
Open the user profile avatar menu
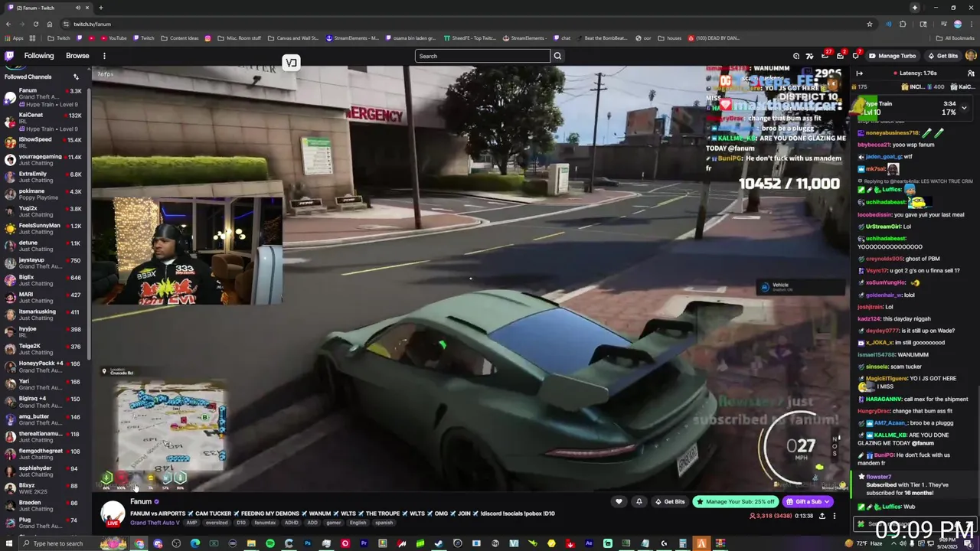[971, 56]
